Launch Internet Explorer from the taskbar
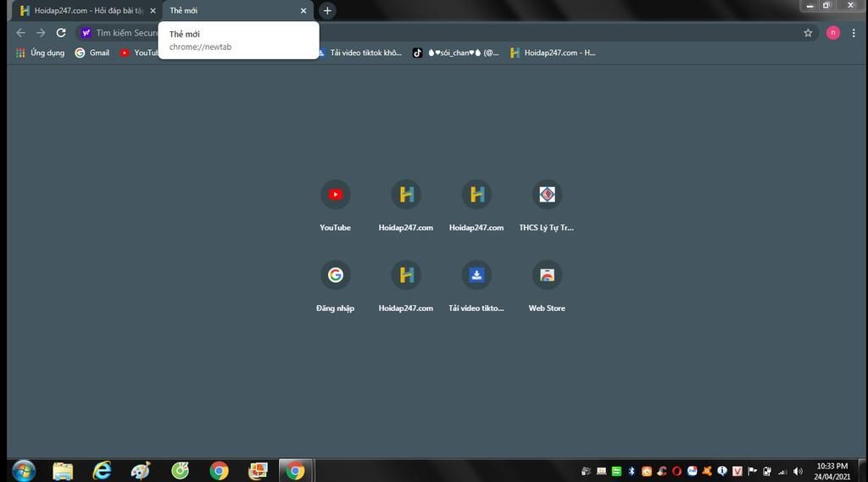The height and width of the screenshot is (482, 868). click(x=102, y=471)
